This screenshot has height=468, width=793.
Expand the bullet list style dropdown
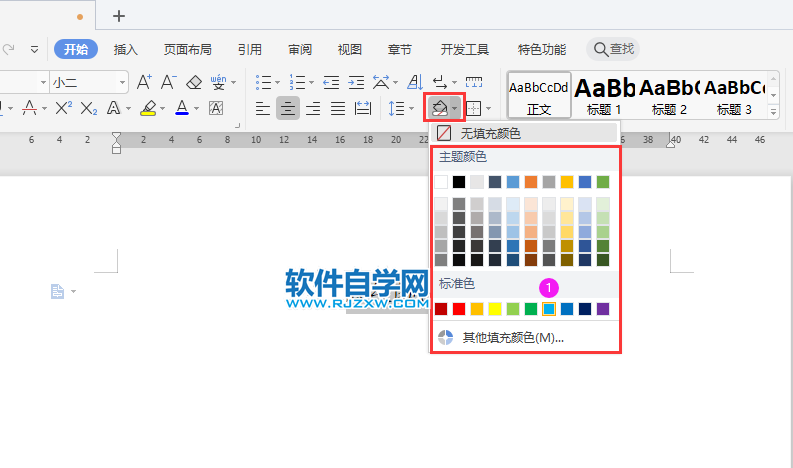tap(277, 82)
